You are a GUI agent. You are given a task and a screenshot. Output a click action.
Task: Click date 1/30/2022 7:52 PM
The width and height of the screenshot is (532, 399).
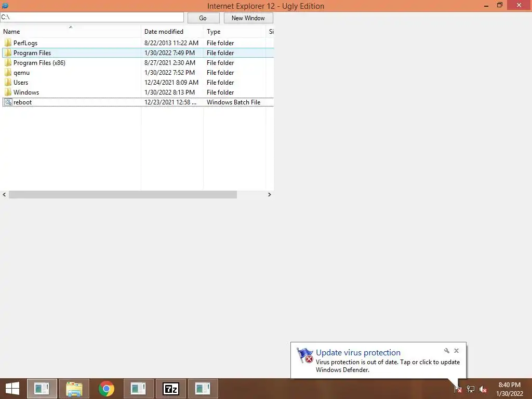[170, 73]
